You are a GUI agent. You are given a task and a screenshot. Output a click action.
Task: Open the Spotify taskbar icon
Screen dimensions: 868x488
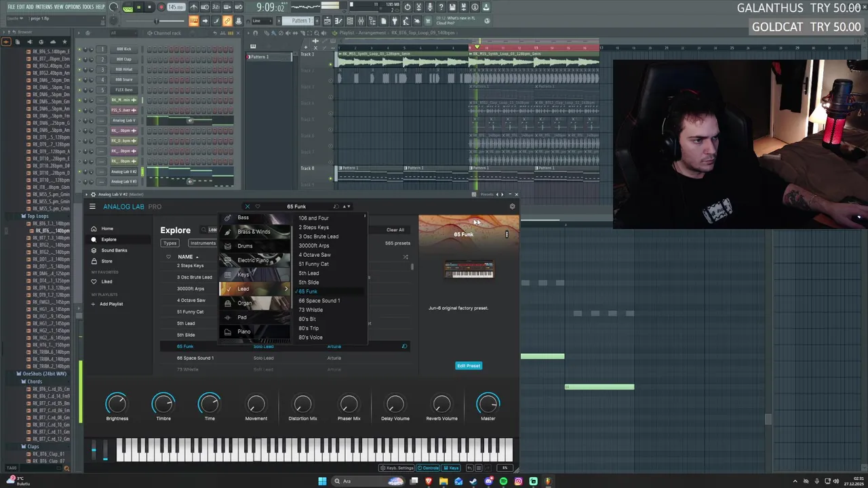point(503,481)
